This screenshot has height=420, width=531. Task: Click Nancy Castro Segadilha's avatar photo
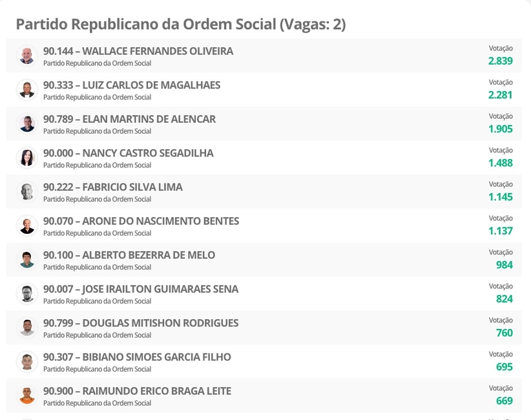pyautogui.click(x=27, y=158)
